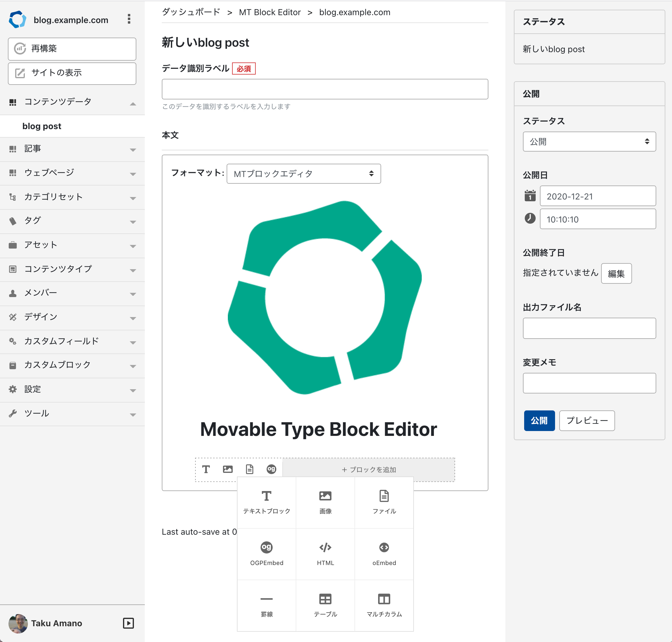Insert a テキストブロック text block
Screen dimensions: 672x642
click(x=266, y=502)
